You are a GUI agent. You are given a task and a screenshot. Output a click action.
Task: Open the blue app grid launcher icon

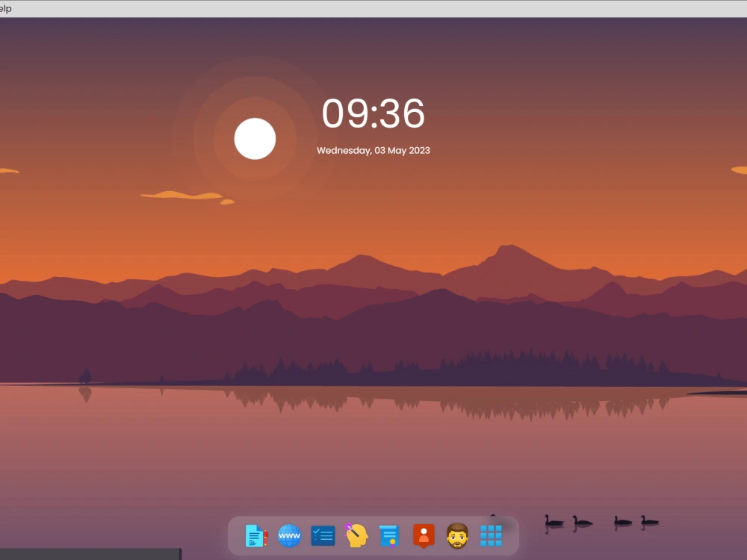[491, 535]
